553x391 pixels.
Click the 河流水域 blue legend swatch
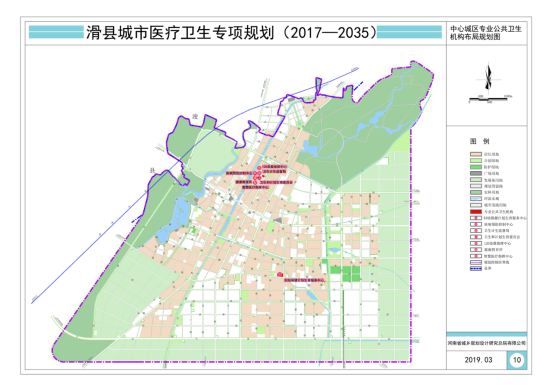(x=476, y=198)
